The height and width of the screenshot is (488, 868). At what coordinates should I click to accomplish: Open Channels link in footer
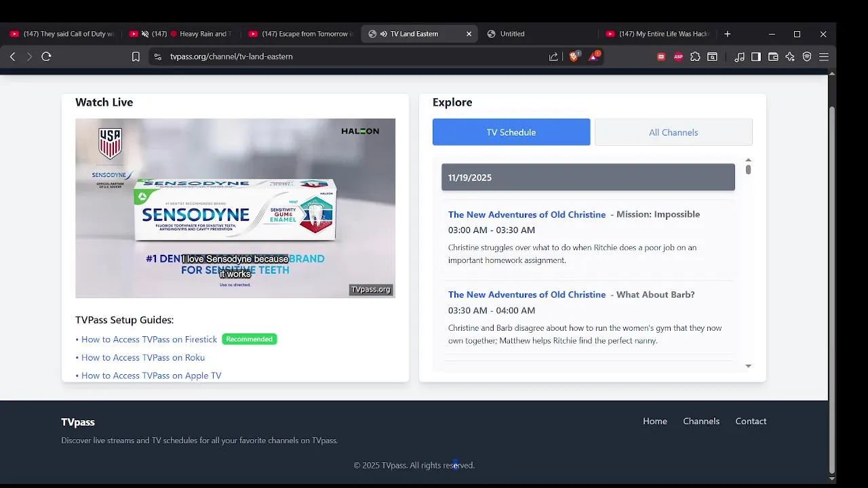701,422
